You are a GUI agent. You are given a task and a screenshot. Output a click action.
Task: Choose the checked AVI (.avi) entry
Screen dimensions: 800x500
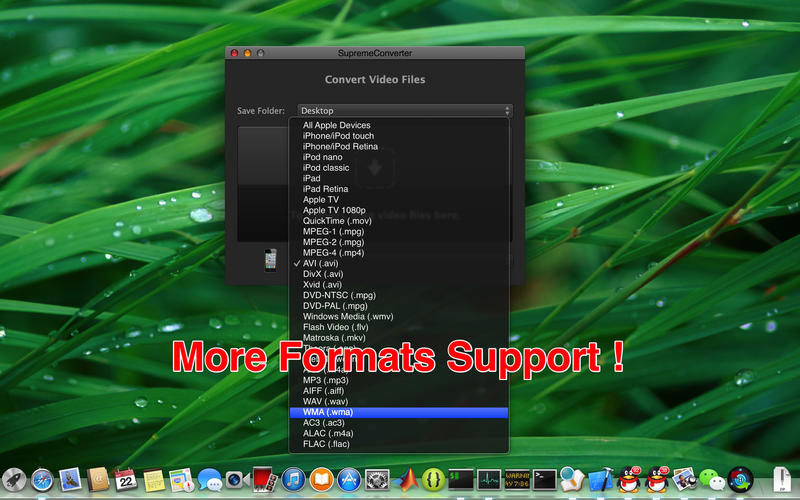click(399, 263)
